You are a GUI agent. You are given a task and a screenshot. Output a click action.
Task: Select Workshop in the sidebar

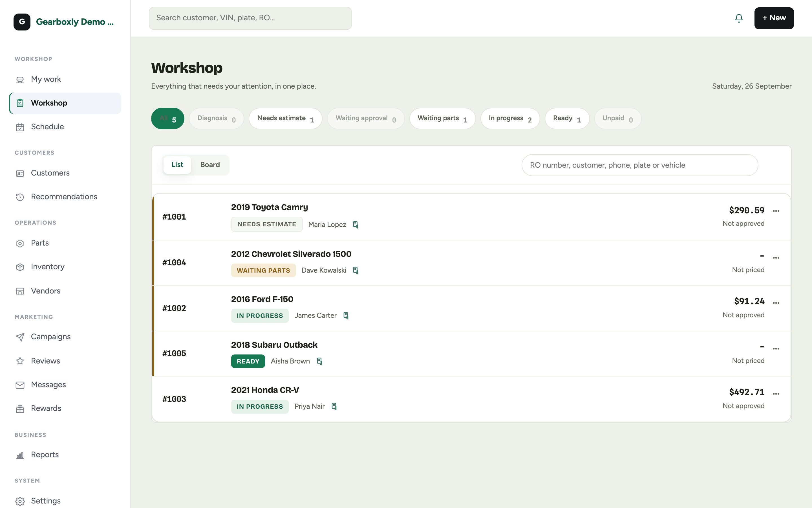65,103
